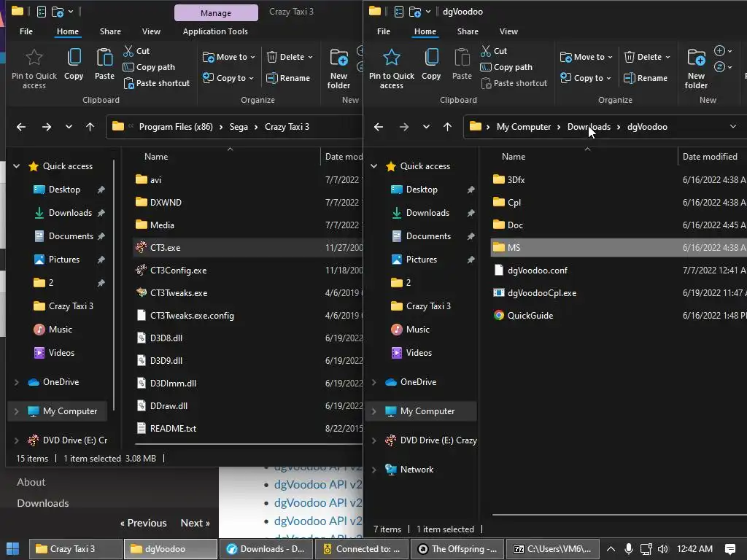
Task: Open recent locations dropdown in Crazy Taxi 3 window
Action: 69,127
